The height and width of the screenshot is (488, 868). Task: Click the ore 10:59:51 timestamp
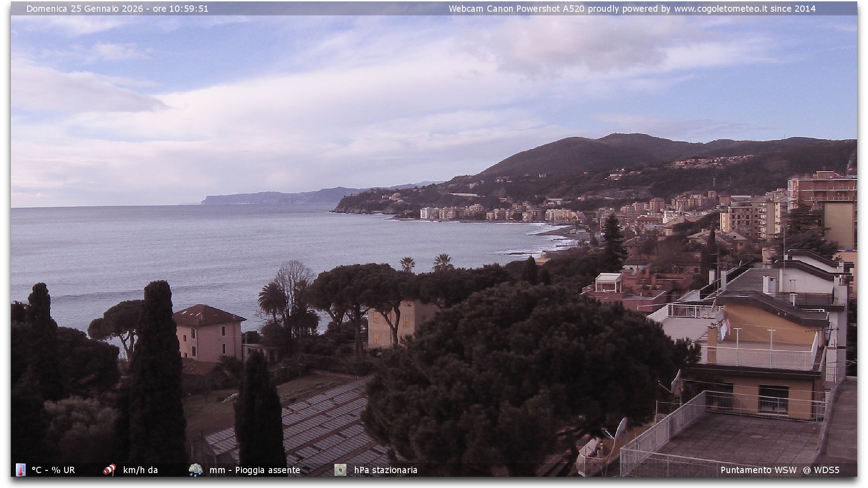[180, 9]
